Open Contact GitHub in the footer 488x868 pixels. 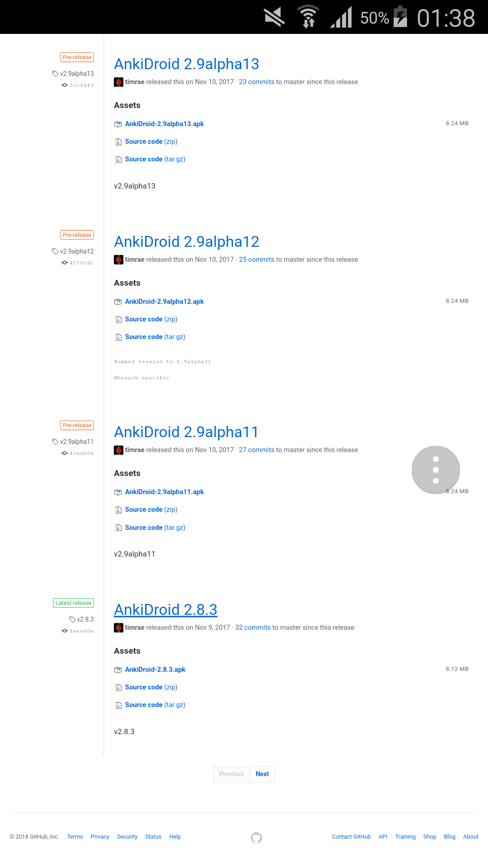(351, 837)
